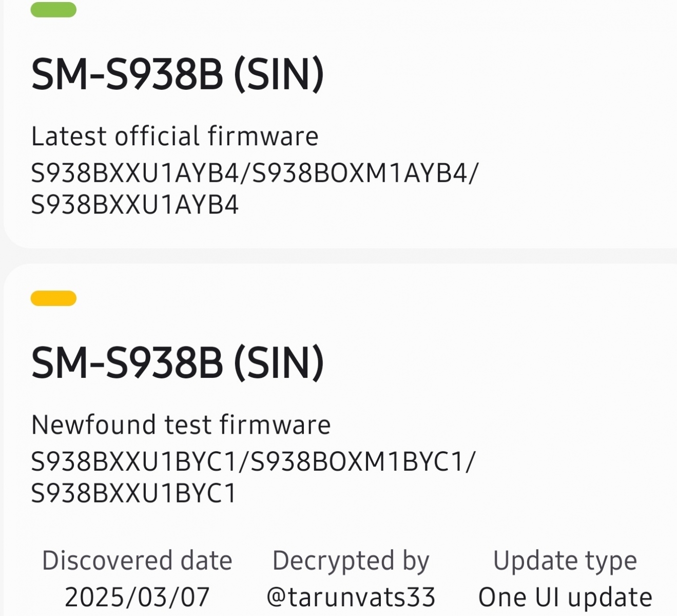The width and height of the screenshot is (677, 616).
Task: Click the last-line S938BXXU1AYB4 modem code
Action: pos(134,205)
